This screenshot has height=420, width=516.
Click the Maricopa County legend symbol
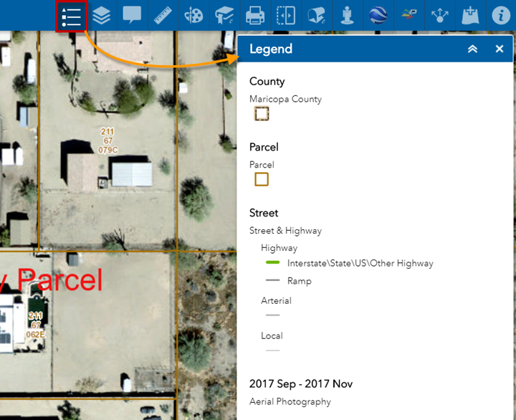(x=262, y=113)
